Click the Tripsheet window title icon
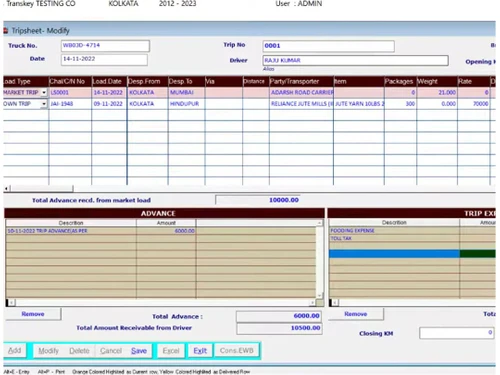Screen dimensions: 500x375 point(6,31)
